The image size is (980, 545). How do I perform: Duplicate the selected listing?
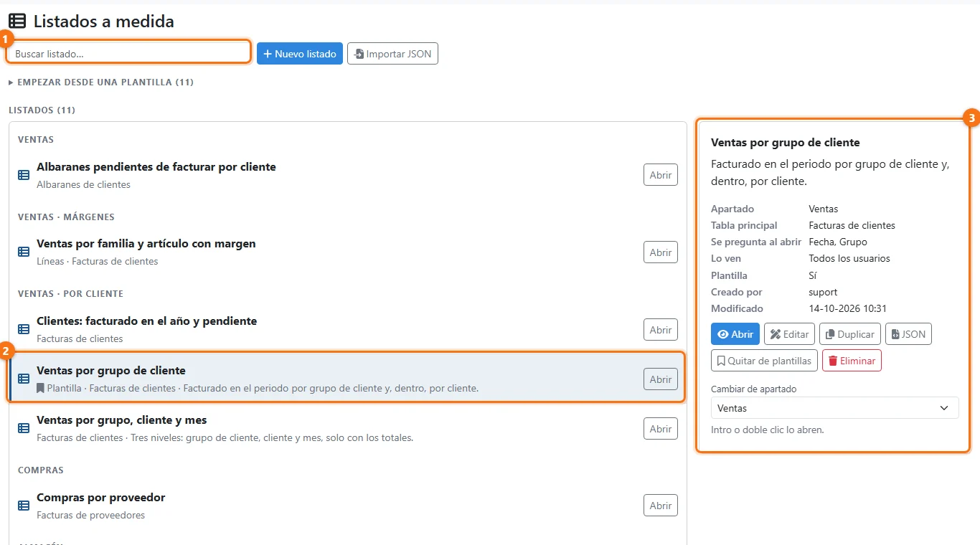pos(850,334)
